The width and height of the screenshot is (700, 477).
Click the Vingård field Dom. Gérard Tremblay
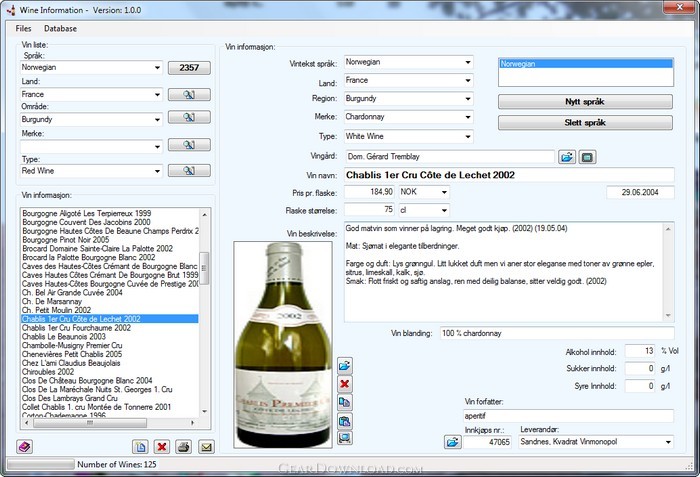450,157
